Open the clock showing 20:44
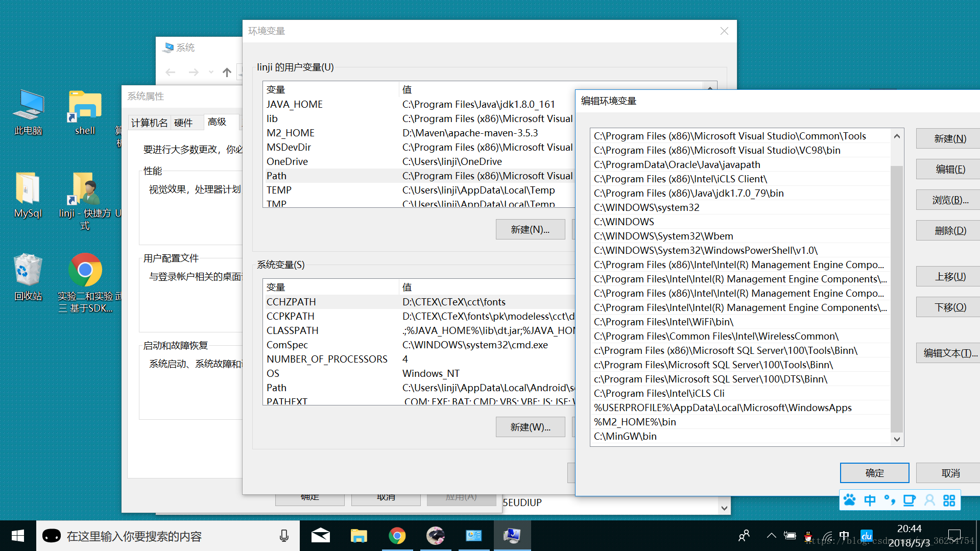 click(909, 536)
